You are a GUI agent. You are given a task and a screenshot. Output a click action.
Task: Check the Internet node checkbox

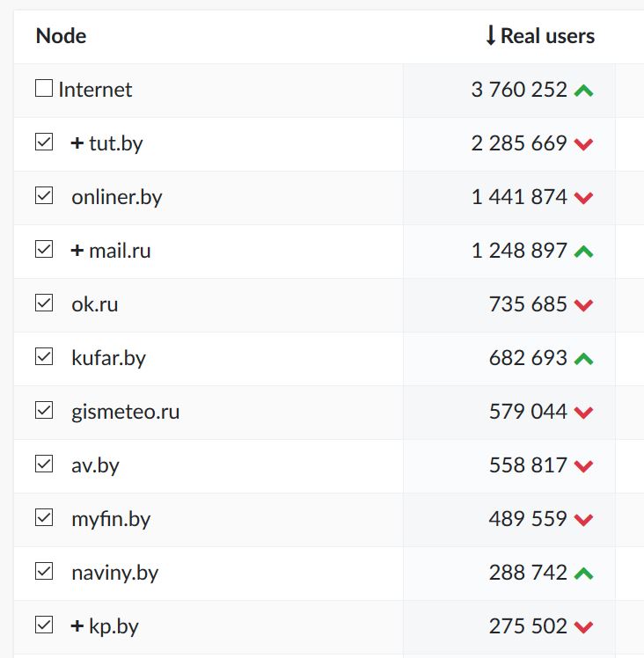pyautogui.click(x=44, y=89)
